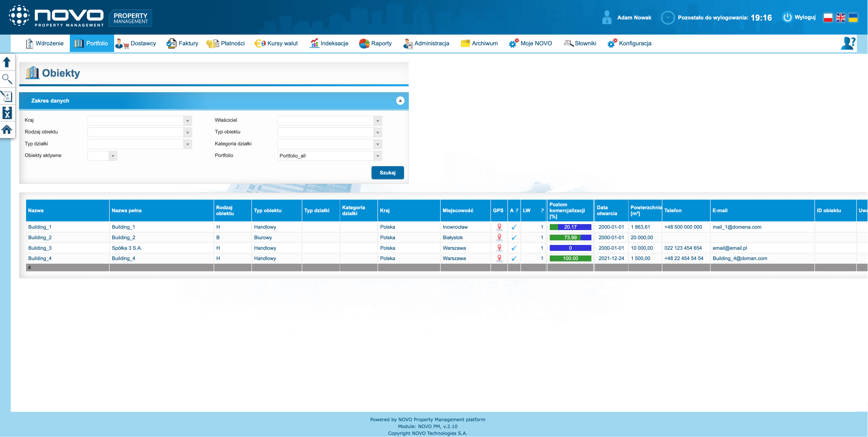The width and height of the screenshot is (868, 437).
Task: Toggle active checkmark for Building_3 row
Action: tap(514, 248)
